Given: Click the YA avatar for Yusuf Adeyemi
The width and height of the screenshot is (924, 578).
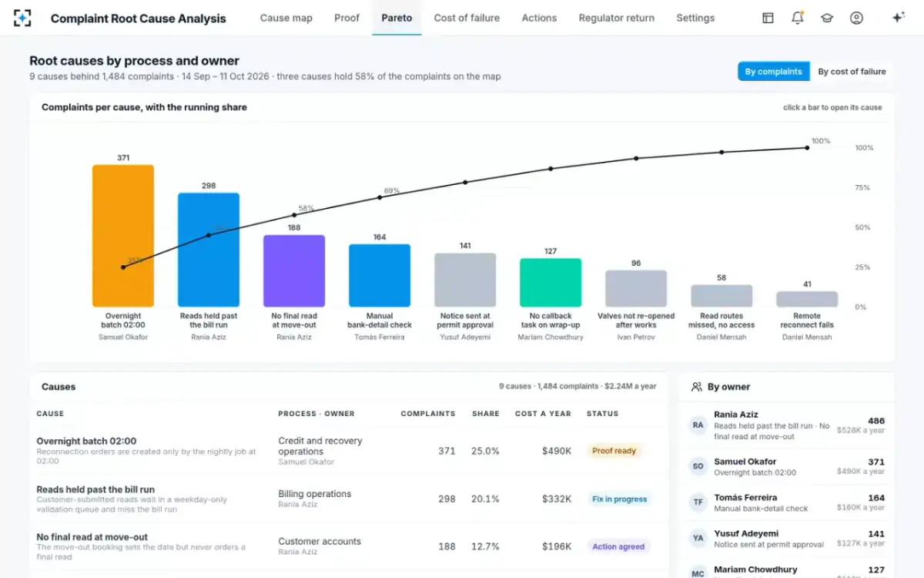Looking at the screenshot, I should (x=698, y=538).
